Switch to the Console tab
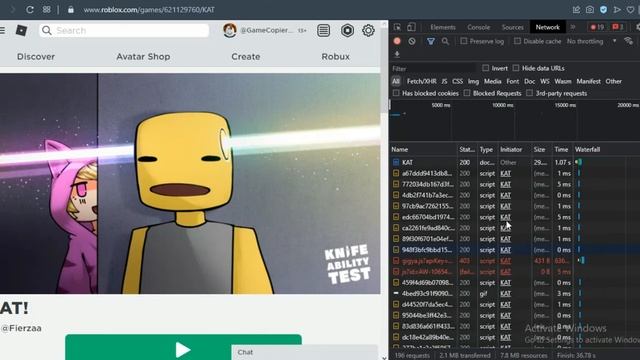This screenshot has width=640, height=360. [478, 27]
